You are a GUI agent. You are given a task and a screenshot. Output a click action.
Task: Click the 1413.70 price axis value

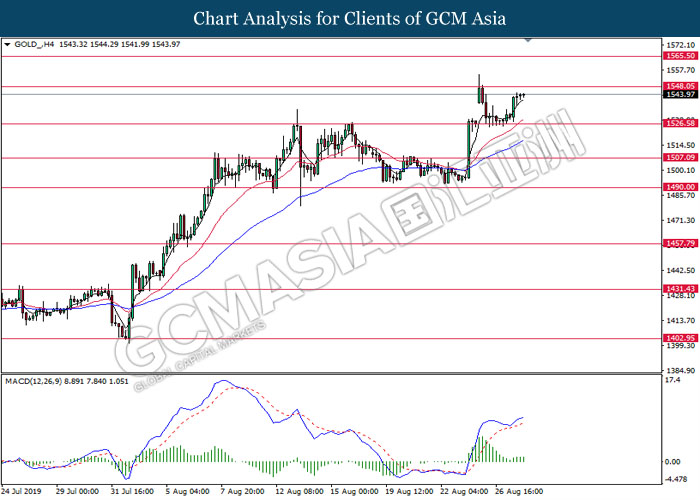680,320
